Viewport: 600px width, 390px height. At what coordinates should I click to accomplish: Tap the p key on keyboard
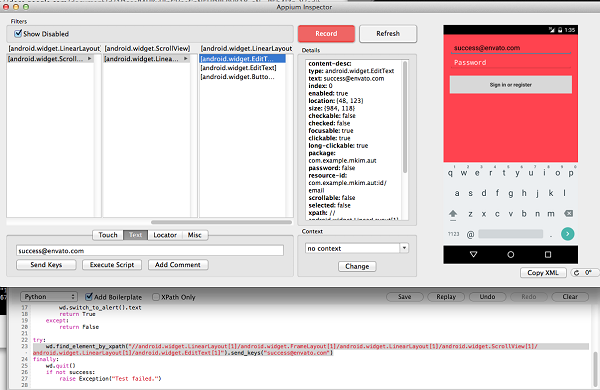pos(571,173)
